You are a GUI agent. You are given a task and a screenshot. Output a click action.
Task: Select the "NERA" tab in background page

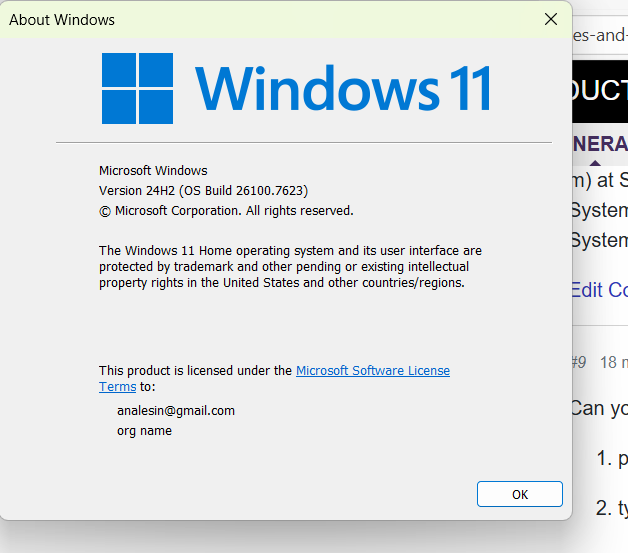tap(600, 144)
